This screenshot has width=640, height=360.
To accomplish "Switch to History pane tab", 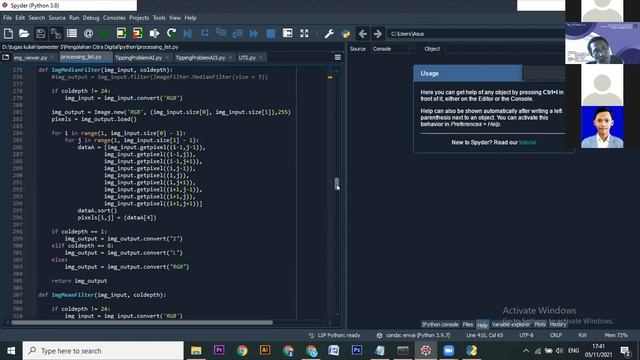I will click(558, 324).
